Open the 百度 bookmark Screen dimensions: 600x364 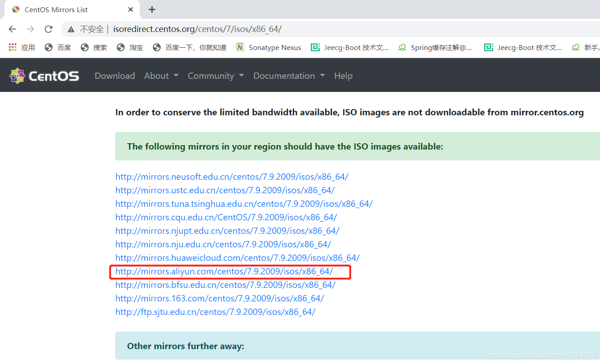(x=58, y=47)
